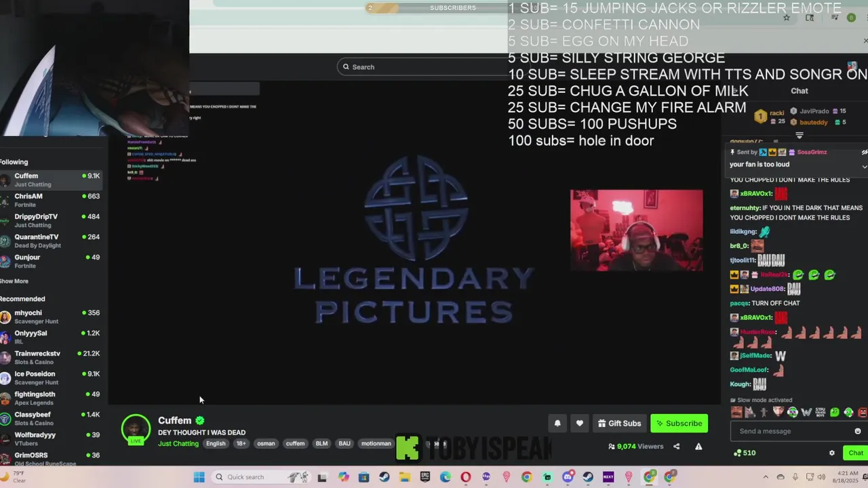This screenshot has height=488, width=868.
Task: Click bauteddy in gift leaderboard
Action: coord(814,123)
